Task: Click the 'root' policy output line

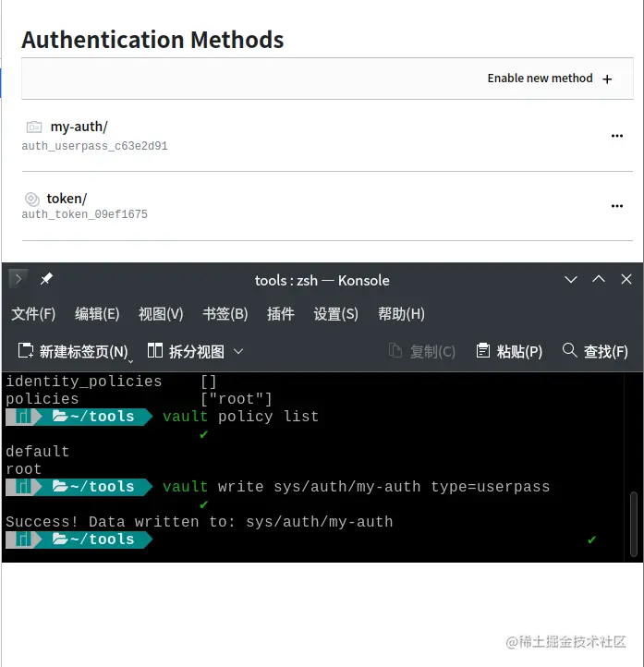Action: [x=23, y=469]
